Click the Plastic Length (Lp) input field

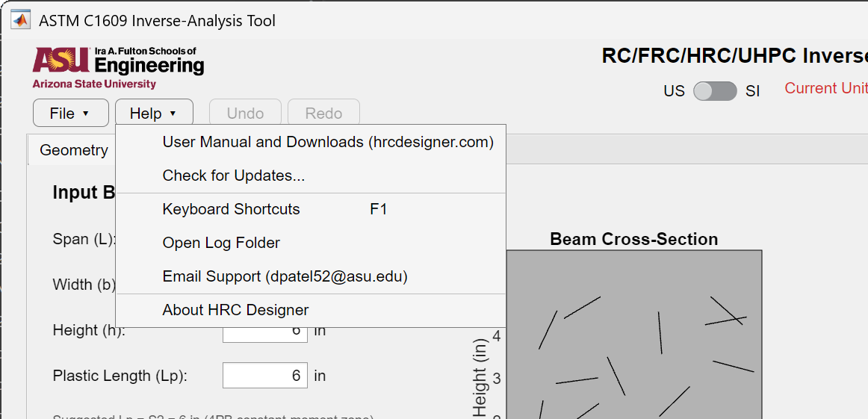click(265, 376)
